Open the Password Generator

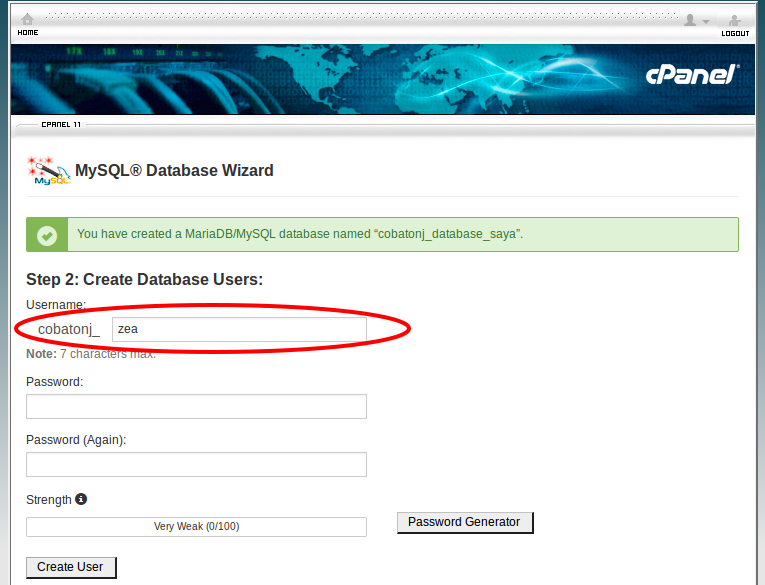(x=465, y=523)
